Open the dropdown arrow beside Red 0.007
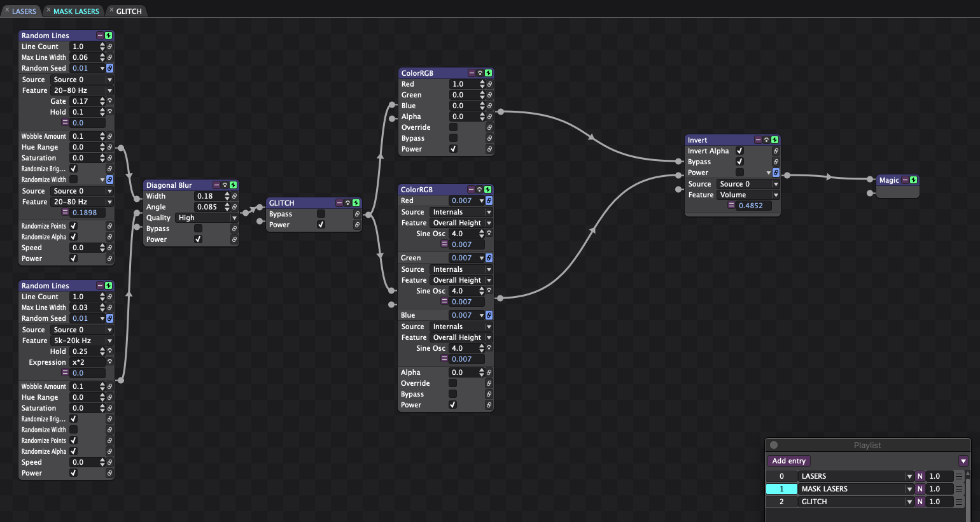This screenshot has height=522, width=980. coord(481,201)
